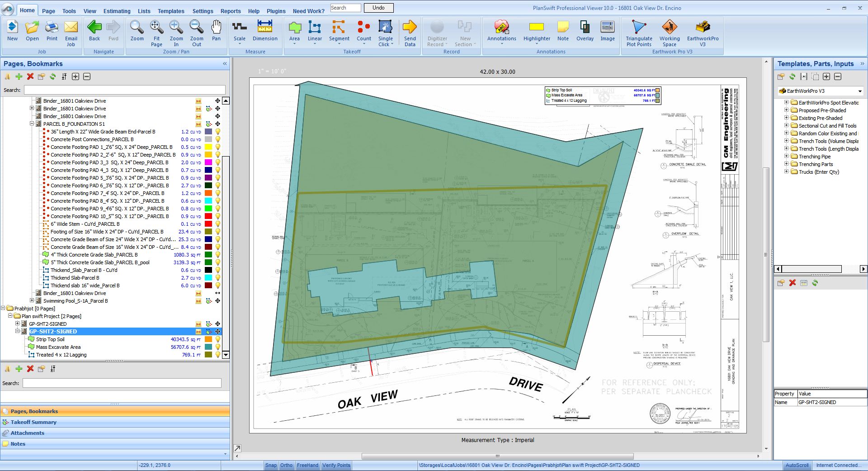Screen dimensions: 868x471
Task: Click the Need Work? link
Action: click(x=309, y=11)
